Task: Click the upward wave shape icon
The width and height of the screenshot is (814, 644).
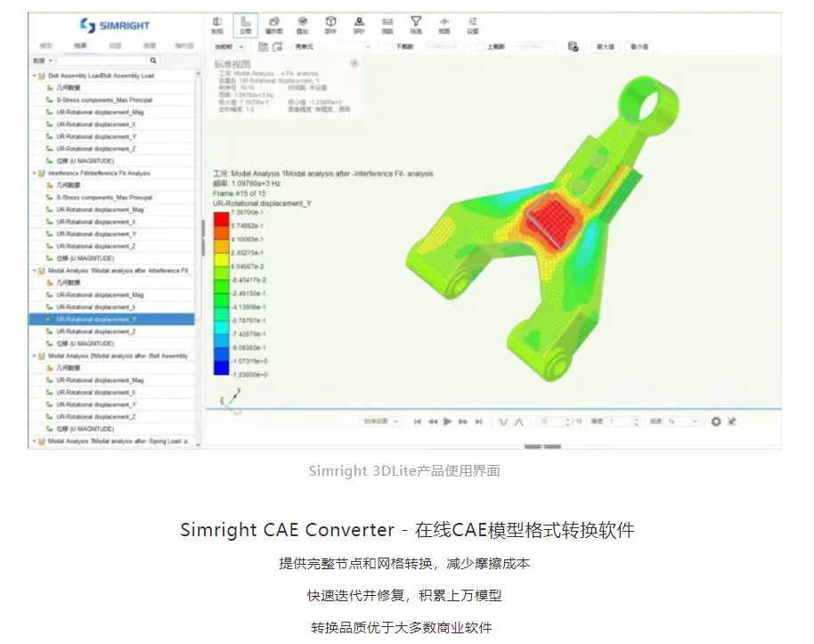Action: click(x=518, y=421)
